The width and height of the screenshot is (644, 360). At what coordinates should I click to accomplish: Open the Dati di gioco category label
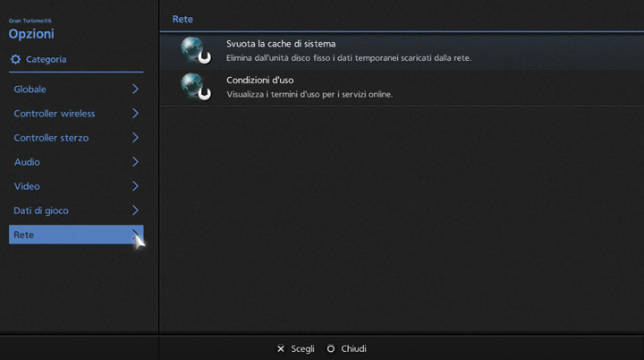point(41,210)
